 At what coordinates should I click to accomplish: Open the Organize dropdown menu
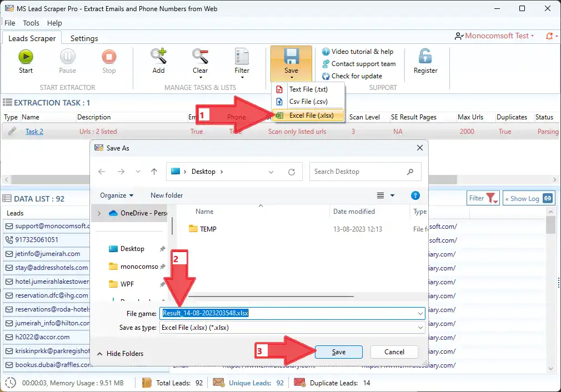click(x=117, y=195)
